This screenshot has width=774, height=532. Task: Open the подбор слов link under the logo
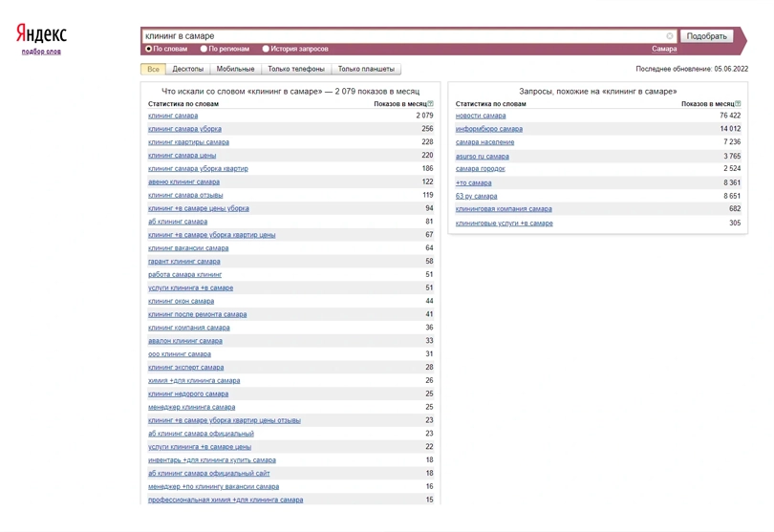coord(41,52)
